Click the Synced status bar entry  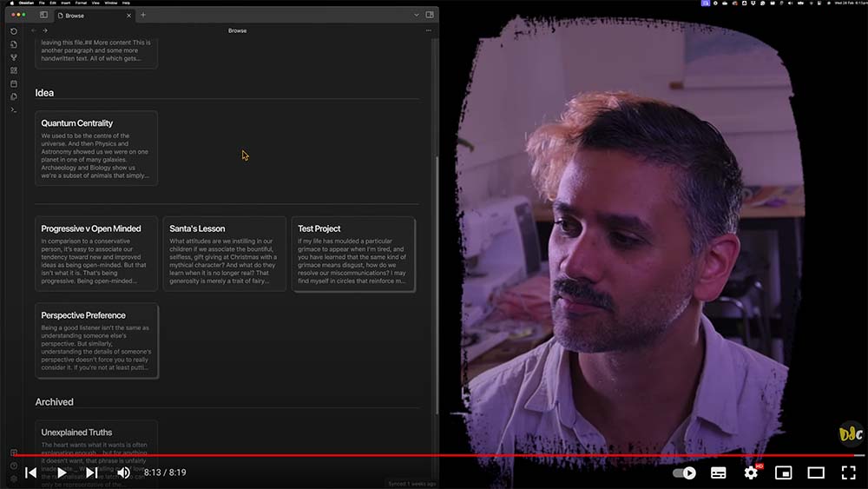(x=411, y=484)
